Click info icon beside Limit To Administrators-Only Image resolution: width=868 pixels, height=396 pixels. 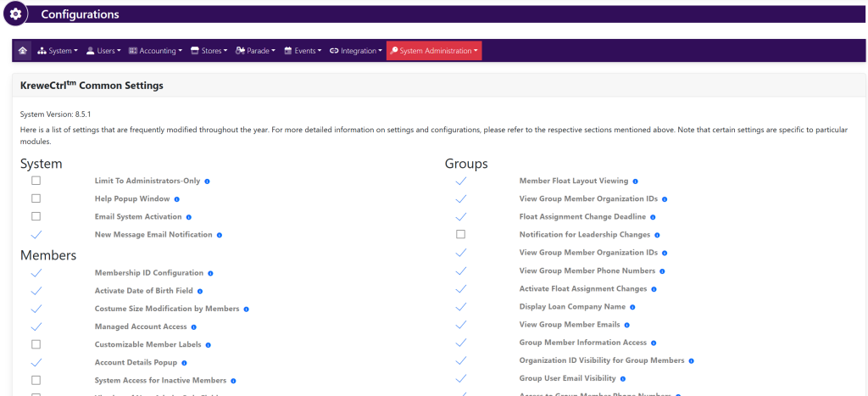[x=207, y=181]
